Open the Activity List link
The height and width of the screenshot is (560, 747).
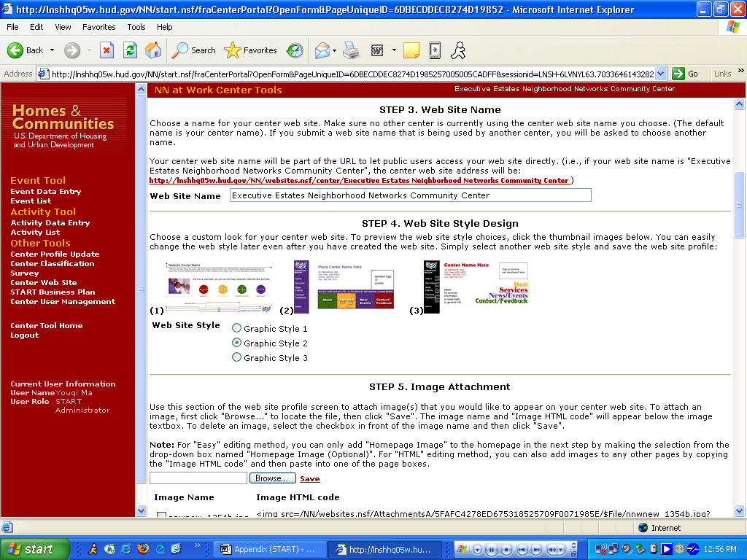coord(35,233)
